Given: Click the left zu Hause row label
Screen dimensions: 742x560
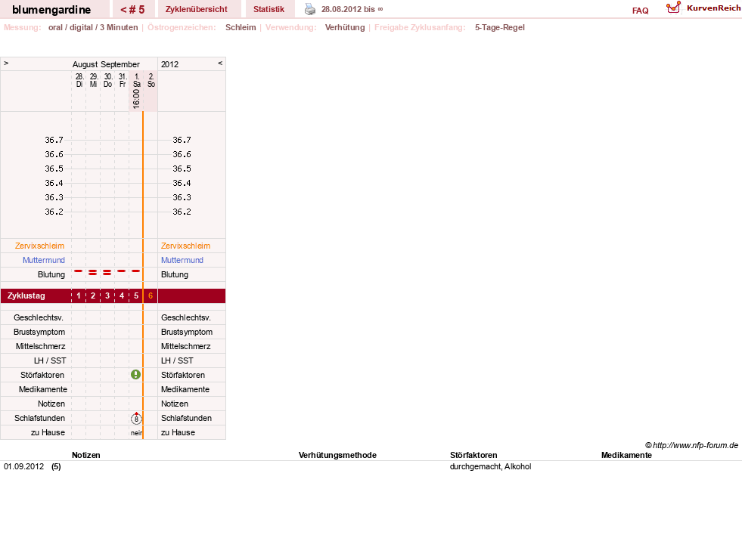Looking at the screenshot, I should (48, 432).
